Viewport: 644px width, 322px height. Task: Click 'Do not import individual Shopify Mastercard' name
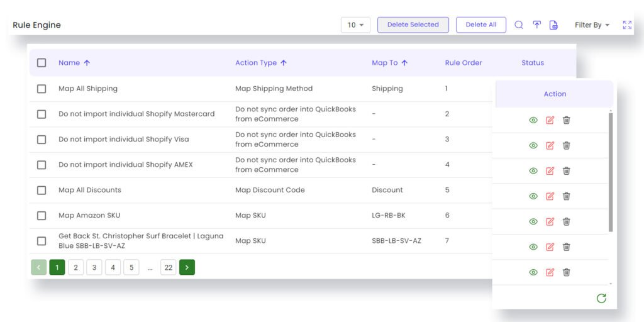[x=136, y=114]
